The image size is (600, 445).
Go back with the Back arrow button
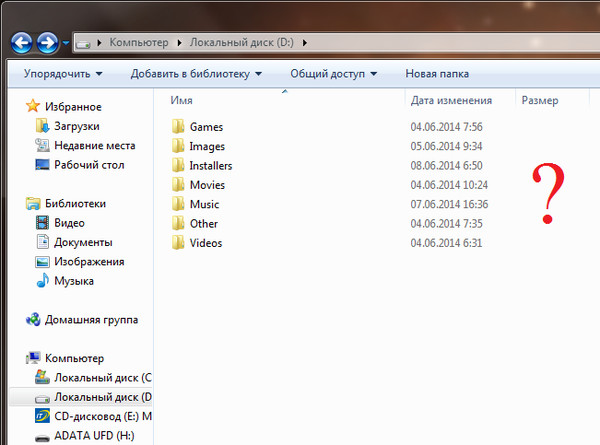point(21,42)
